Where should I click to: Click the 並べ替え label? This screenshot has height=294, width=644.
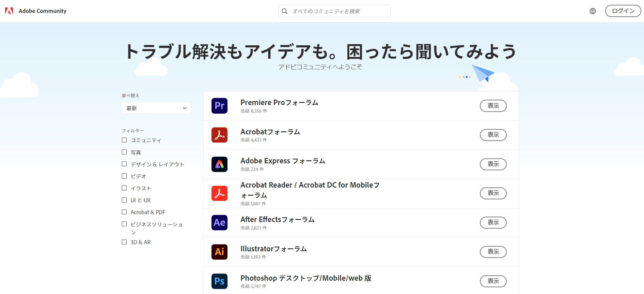130,95
